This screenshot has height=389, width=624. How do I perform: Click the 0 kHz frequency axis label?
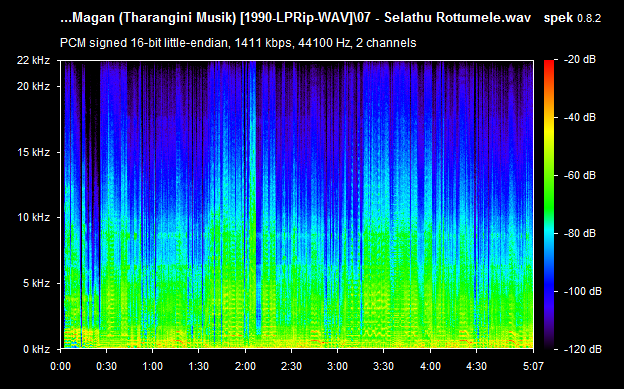point(36,349)
